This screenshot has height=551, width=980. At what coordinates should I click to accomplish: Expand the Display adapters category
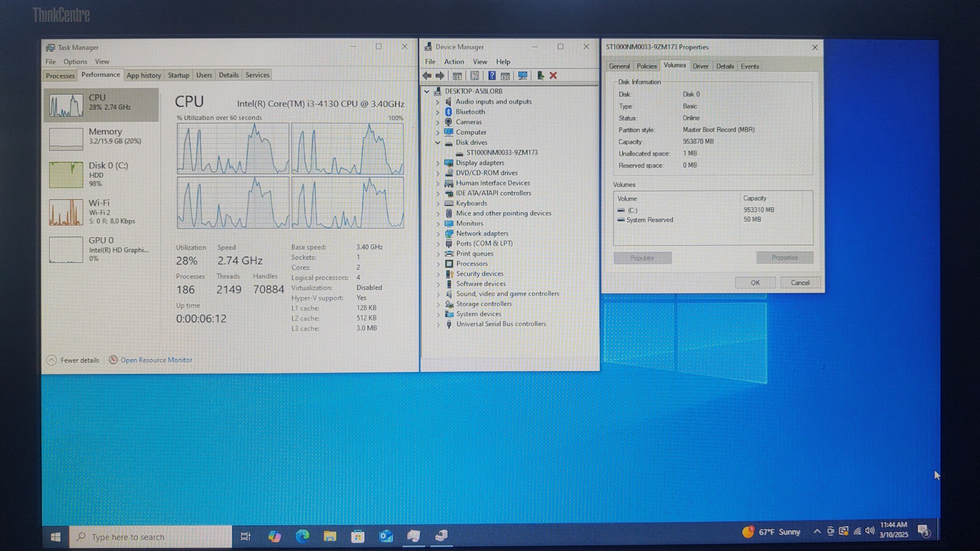tap(438, 163)
